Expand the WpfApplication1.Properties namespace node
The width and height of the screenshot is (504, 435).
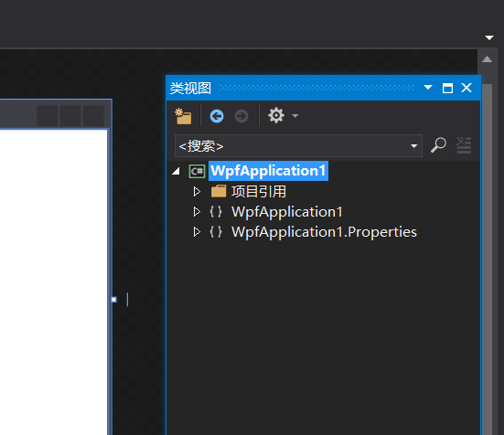[197, 232]
